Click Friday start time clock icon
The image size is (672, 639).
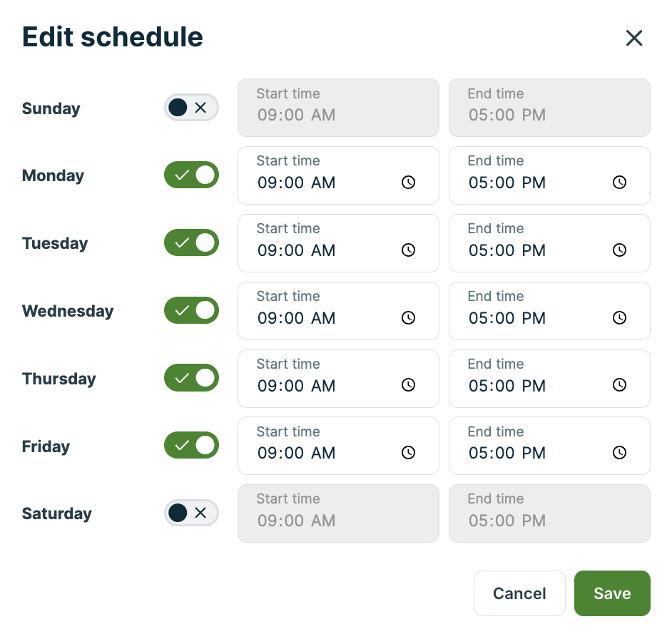[x=408, y=453]
